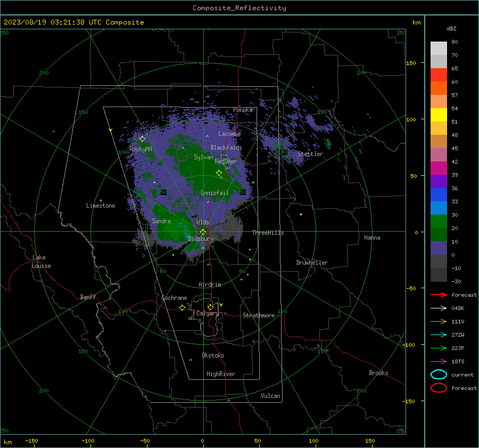Click yellow diamond marker above Calgary
The width and height of the screenshot is (479, 448).
[210, 307]
